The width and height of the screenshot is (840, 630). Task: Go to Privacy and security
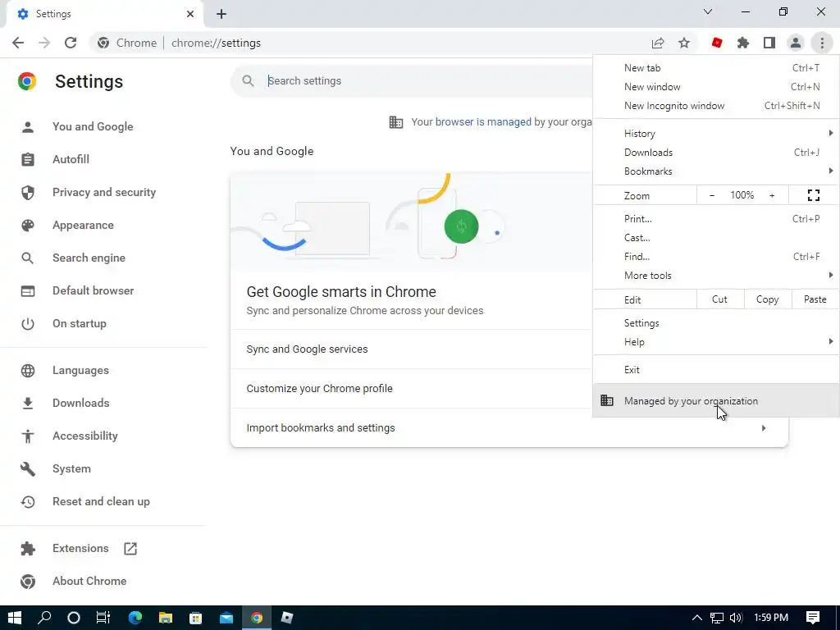tap(104, 192)
